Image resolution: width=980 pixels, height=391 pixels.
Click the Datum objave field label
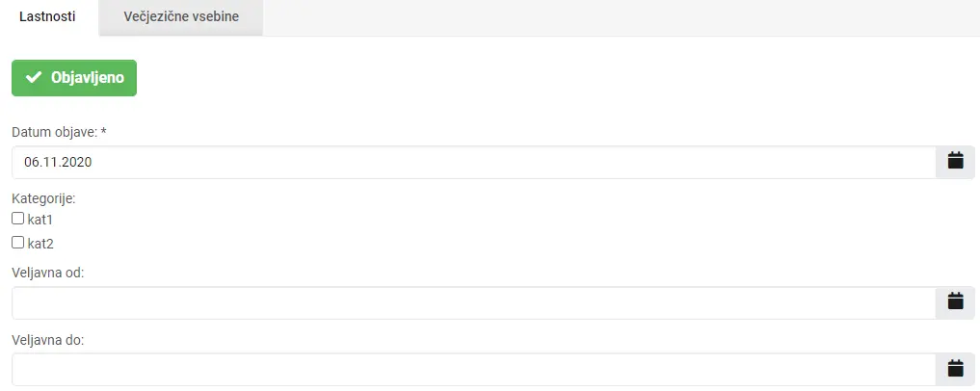tap(54, 132)
